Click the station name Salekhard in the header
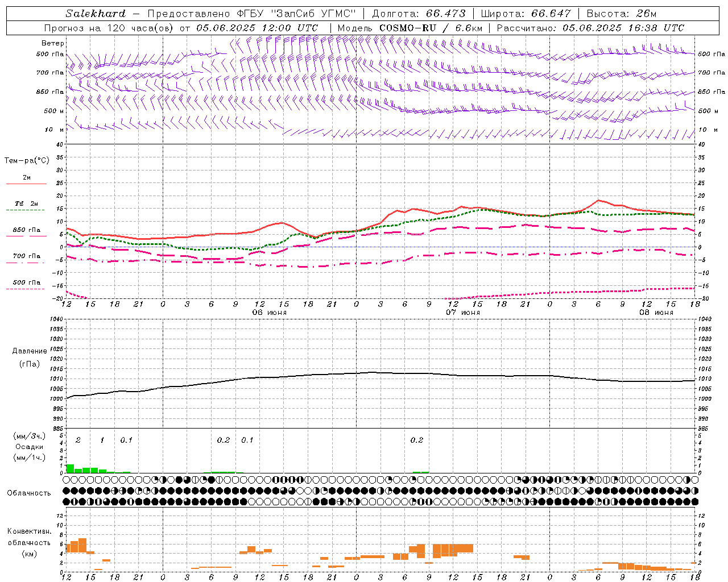 pos(96,14)
